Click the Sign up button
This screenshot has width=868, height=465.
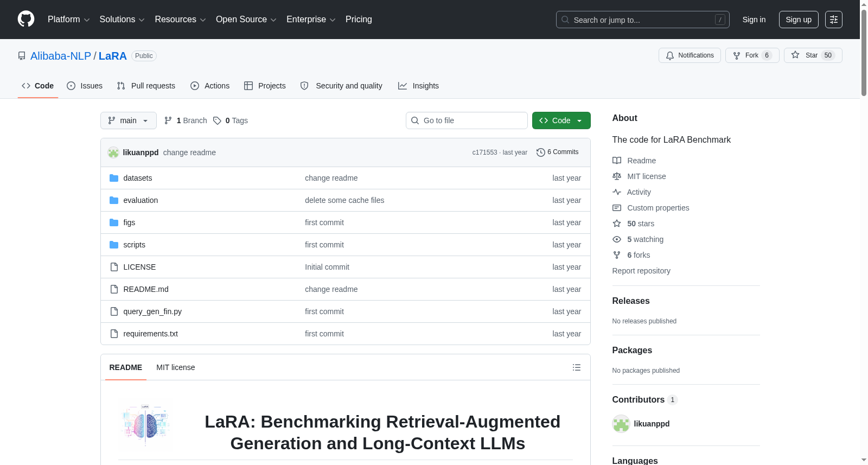tap(799, 20)
